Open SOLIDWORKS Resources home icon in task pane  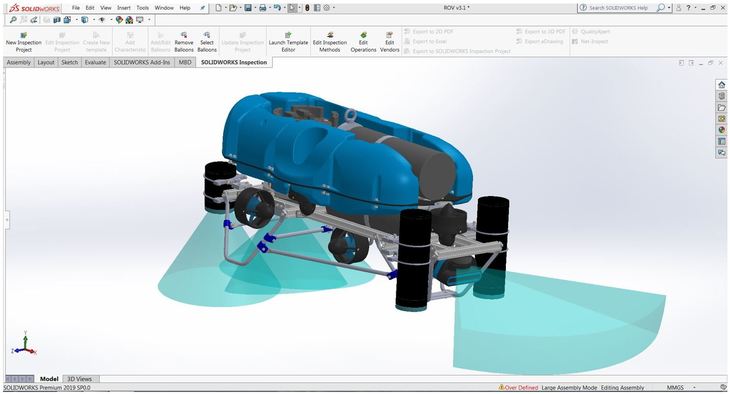(722, 85)
